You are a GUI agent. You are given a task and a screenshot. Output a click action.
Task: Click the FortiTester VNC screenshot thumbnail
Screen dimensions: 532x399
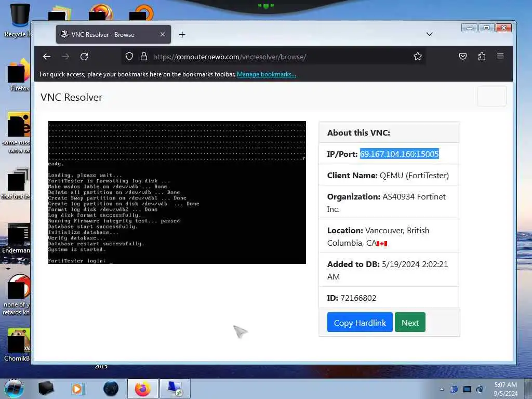(177, 192)
